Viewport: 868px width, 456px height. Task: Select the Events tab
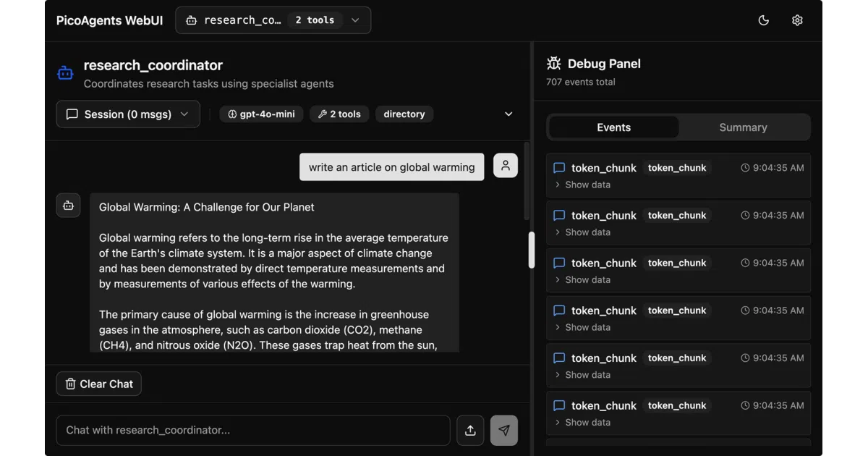pyautogui.click(x=614, y=127)
